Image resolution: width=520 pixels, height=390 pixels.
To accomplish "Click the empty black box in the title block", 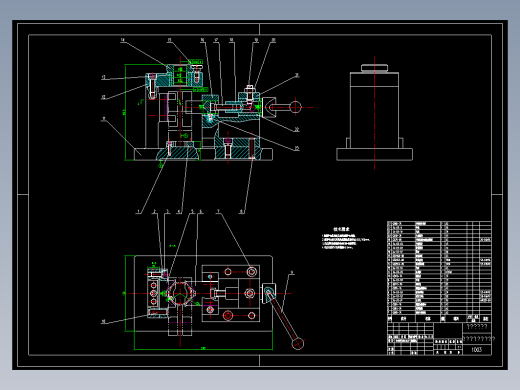I will pos(448,330).
